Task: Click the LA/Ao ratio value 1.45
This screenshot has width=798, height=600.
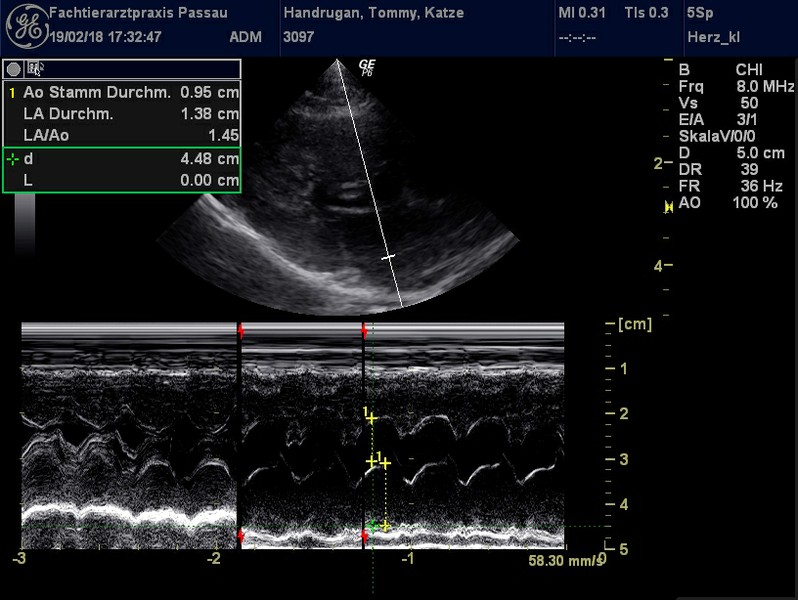Action: click(x=223, y=135)
